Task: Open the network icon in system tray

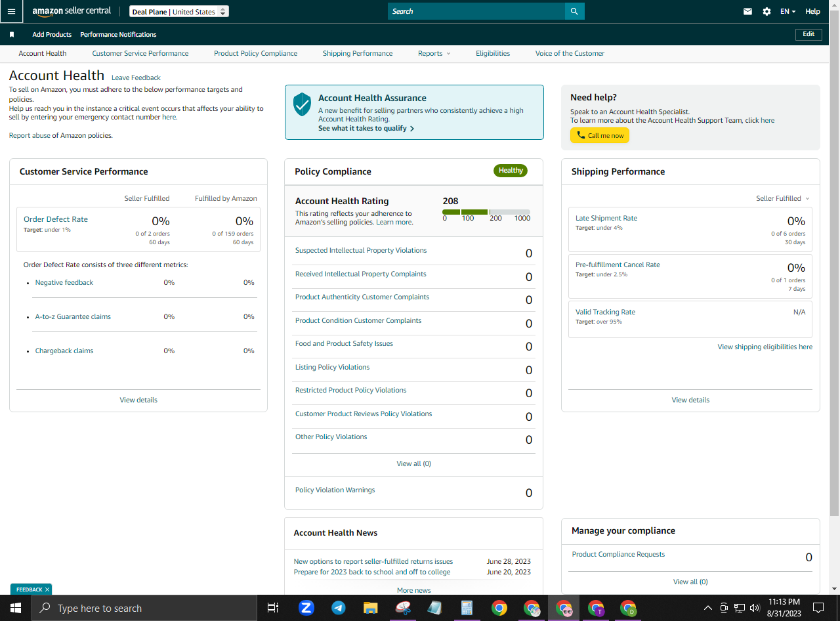Action: pyautogui.click(x=740, y=608)
